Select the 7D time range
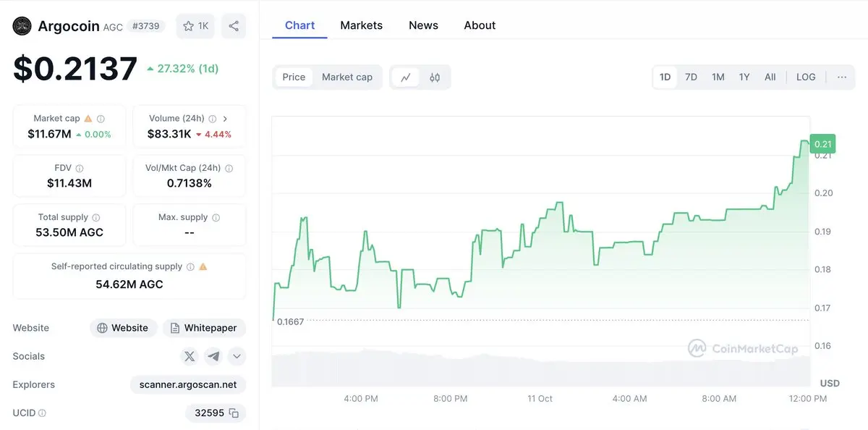 coord(691,77)
